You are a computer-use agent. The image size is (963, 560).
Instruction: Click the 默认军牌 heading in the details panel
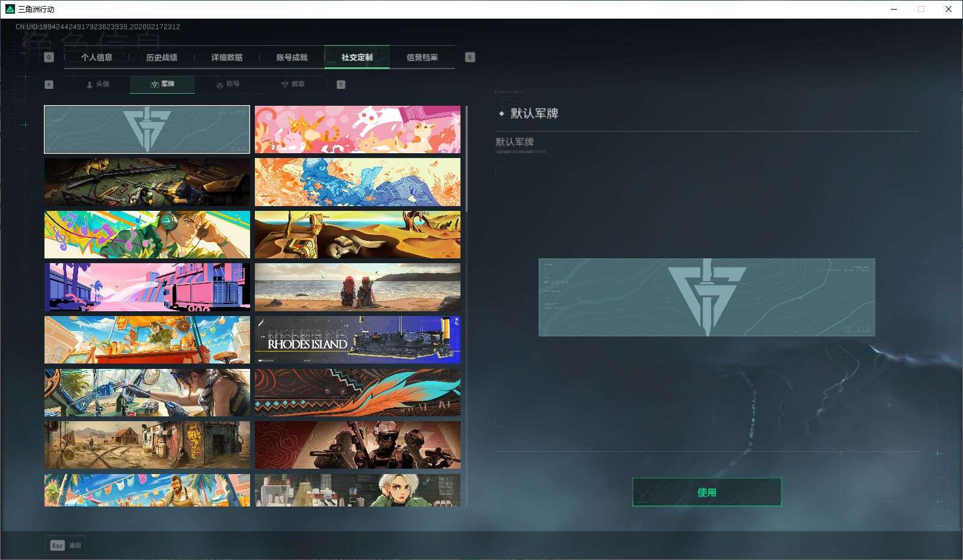(x=534, y=113)
